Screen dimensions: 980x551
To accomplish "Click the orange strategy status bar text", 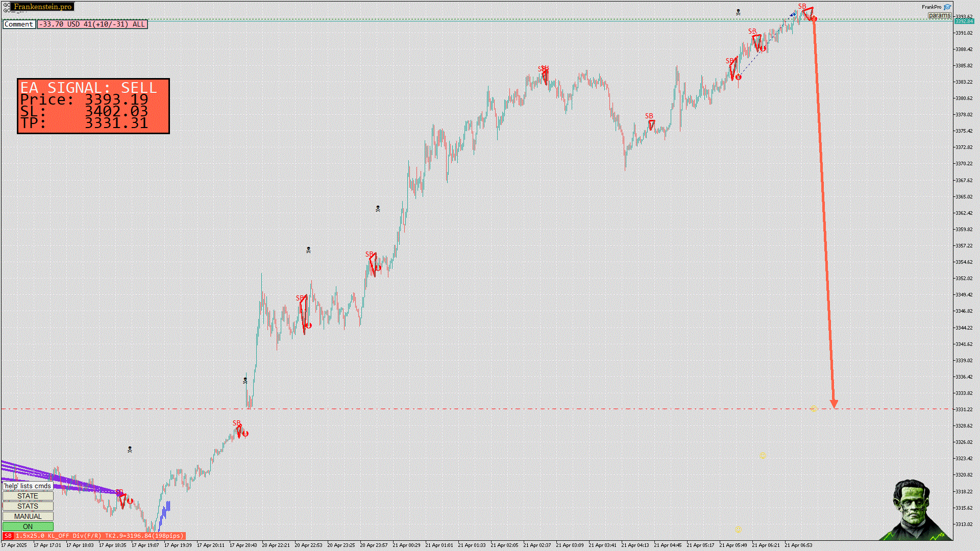I will 99,536.
